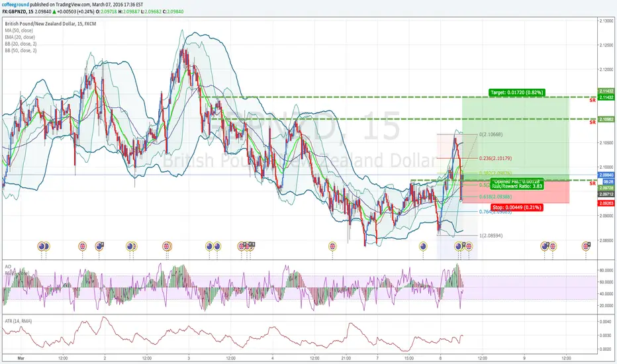This screenshot has height=364, width=617.
Task: Click green up-arrow beside +0.00503 change
Action: pyautogui.click(x=54, y=12)
